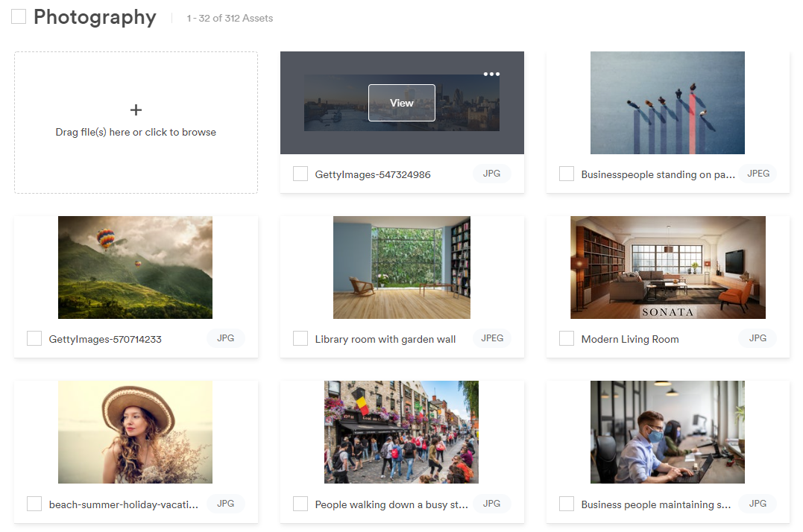Viewport: 803px width, 532px height.
Task: Open the woman in sun hat thumbnail
Action: pos(135,432)
